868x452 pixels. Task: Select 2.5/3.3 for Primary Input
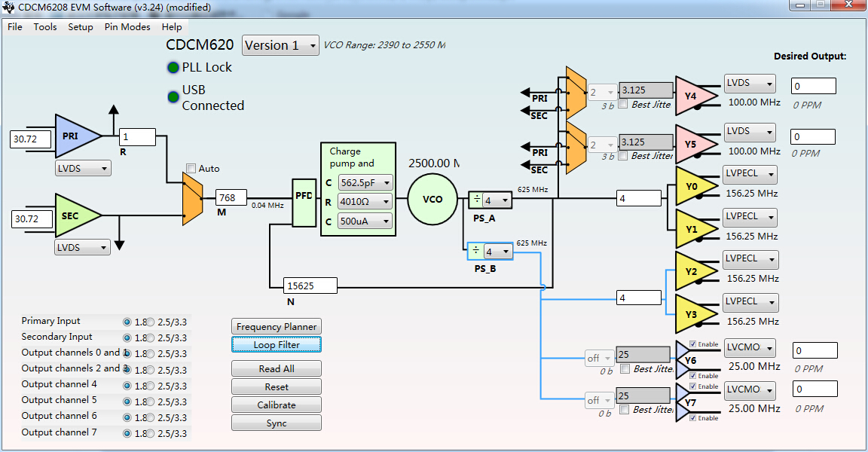(150, 322)
